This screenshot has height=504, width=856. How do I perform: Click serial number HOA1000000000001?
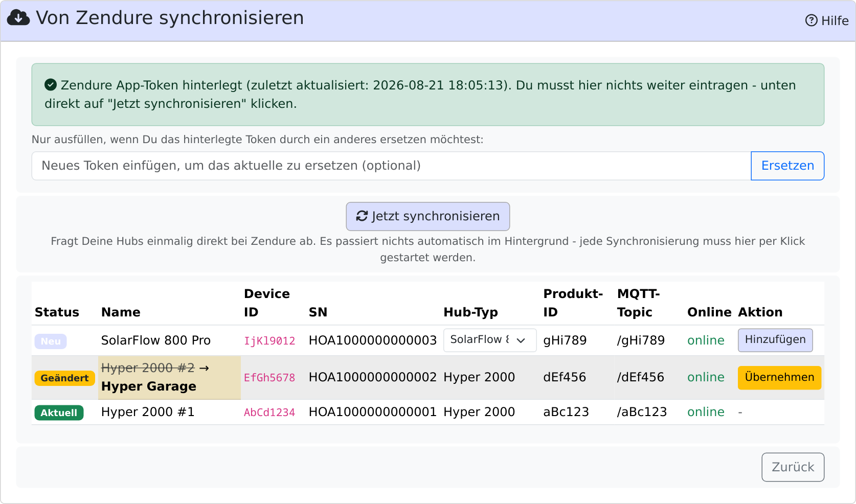pos(373,412)
